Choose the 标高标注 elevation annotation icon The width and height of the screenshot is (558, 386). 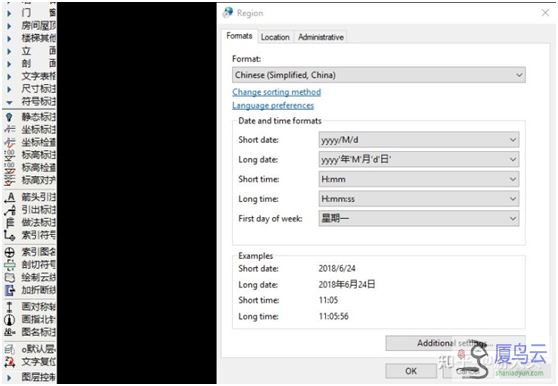pyautogui.click(x=10, y=155)
